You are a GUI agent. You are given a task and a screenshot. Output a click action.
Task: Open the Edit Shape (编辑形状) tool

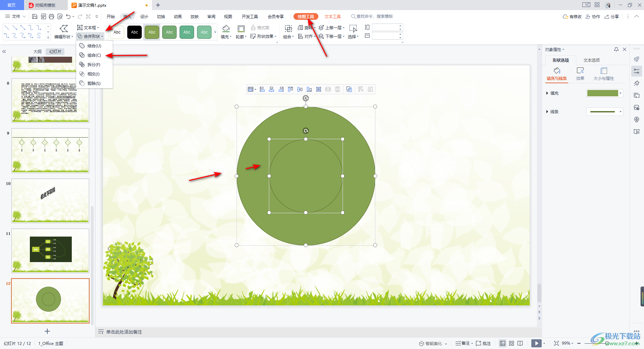point(64,32)
